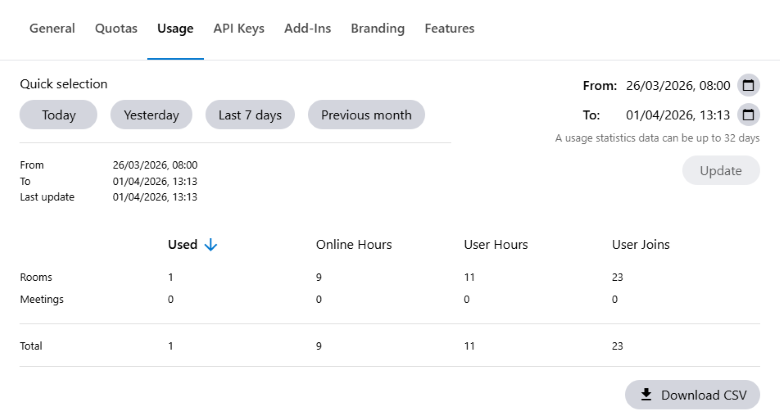
Task: Sort by the User Joins column
Action: 641,245
